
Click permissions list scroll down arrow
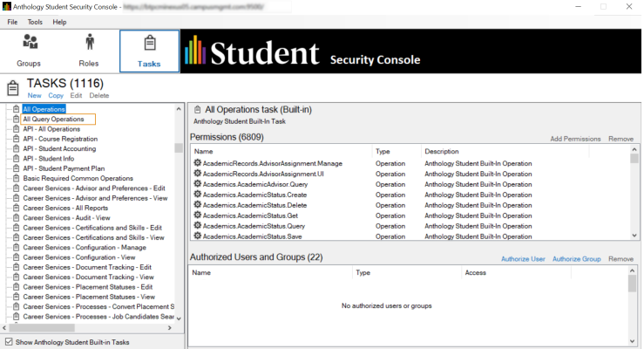tap(634, 236)
